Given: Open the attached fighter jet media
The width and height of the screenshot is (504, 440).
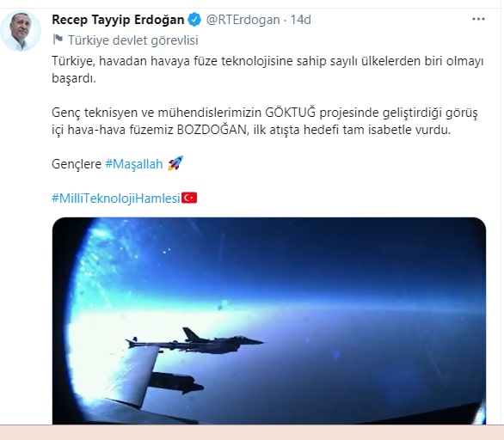Looking at the screenshot, I should click(269, 321).
